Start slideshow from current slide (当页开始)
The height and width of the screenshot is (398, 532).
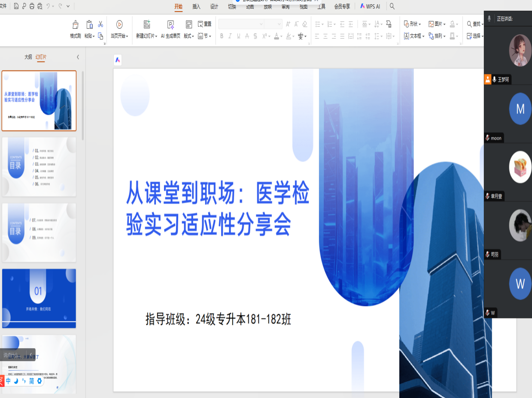(x=119, y=25)
